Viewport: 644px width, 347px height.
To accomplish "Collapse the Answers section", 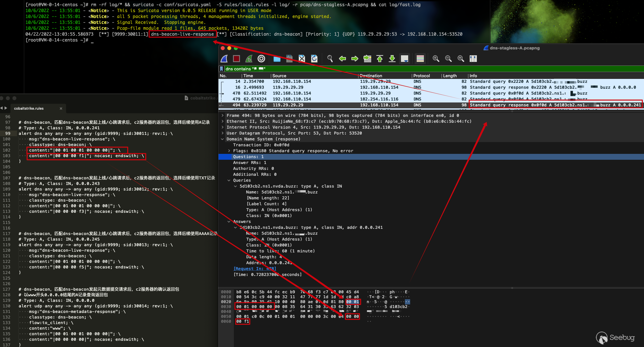I will point(229,222).
